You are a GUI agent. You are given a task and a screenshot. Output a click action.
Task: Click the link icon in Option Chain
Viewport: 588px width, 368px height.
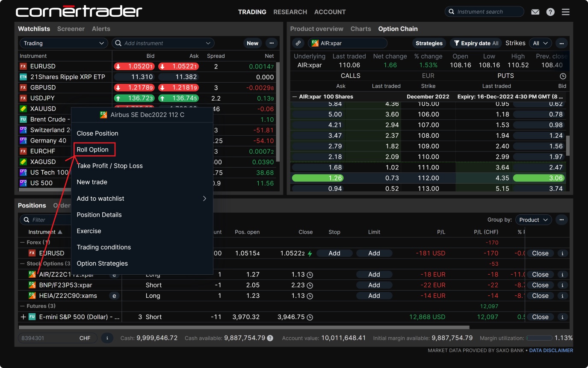(298, 43)
